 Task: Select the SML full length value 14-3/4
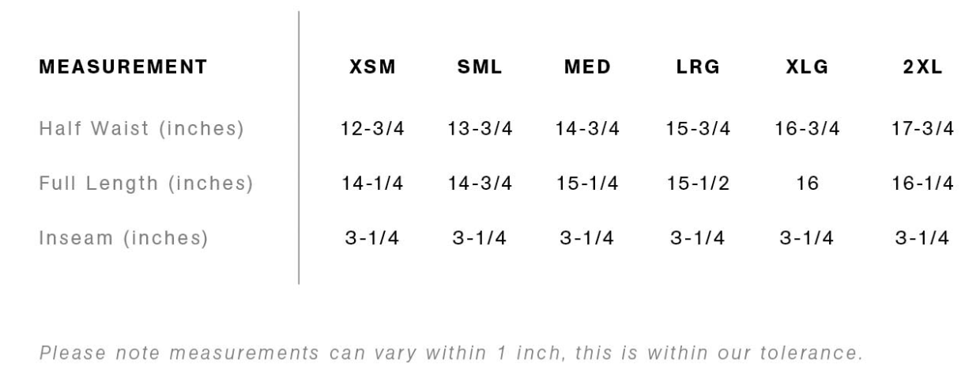(480, 184)
